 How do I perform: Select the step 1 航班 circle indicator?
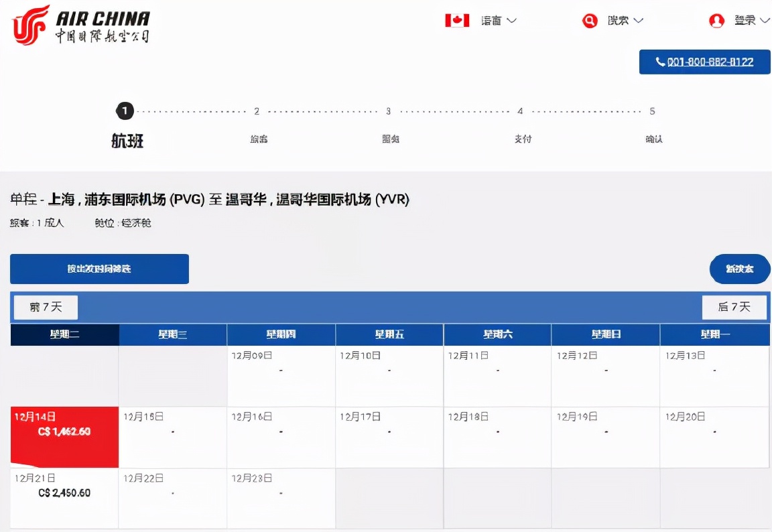pos(125,111)
